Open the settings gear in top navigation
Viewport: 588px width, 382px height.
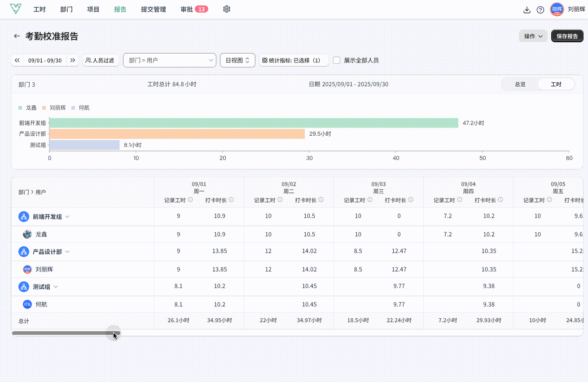click(227, 9)
